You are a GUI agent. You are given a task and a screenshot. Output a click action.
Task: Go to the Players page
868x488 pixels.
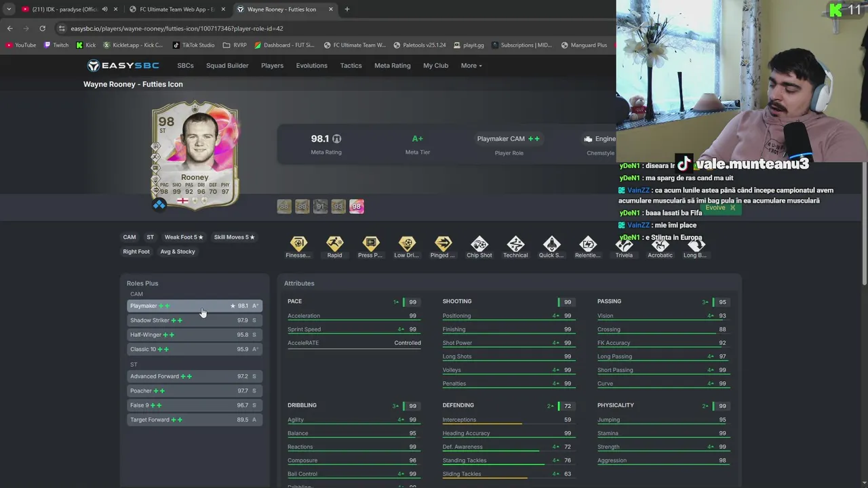click(272, 66)
